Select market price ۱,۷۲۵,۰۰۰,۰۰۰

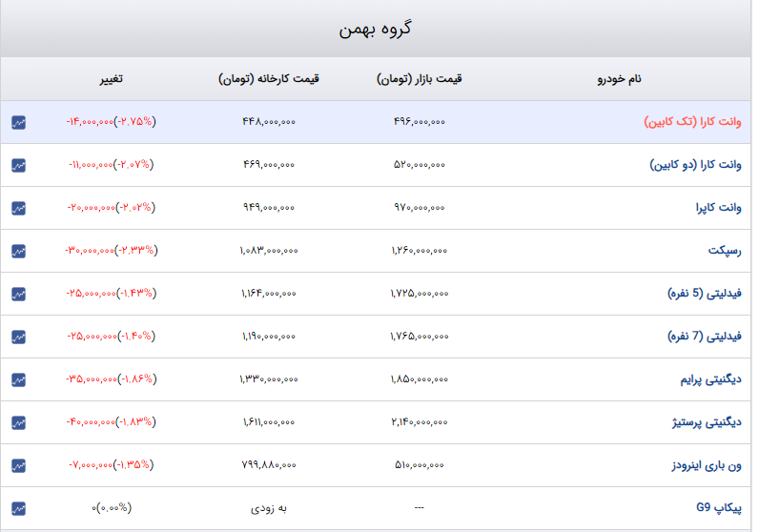click(x=420, y=294)
